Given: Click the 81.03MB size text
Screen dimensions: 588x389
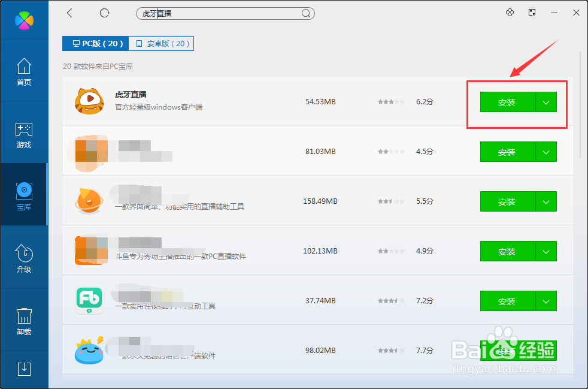Looking at the screenshot, I should point(320,152).
